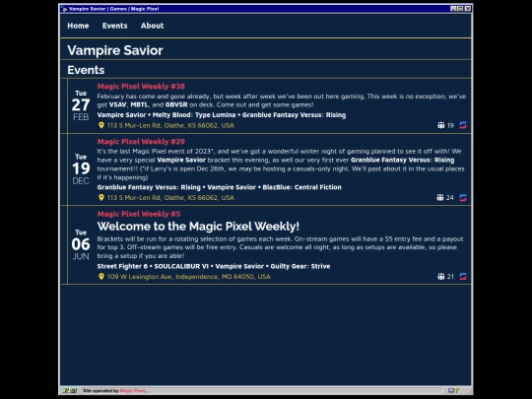
Task: Maximize the Vampire Savior window
Action: [x=460, y=9]
